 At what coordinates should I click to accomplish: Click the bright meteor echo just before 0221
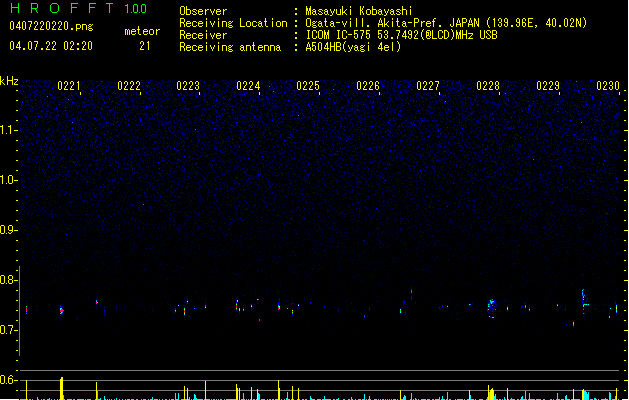coord(61,311)
